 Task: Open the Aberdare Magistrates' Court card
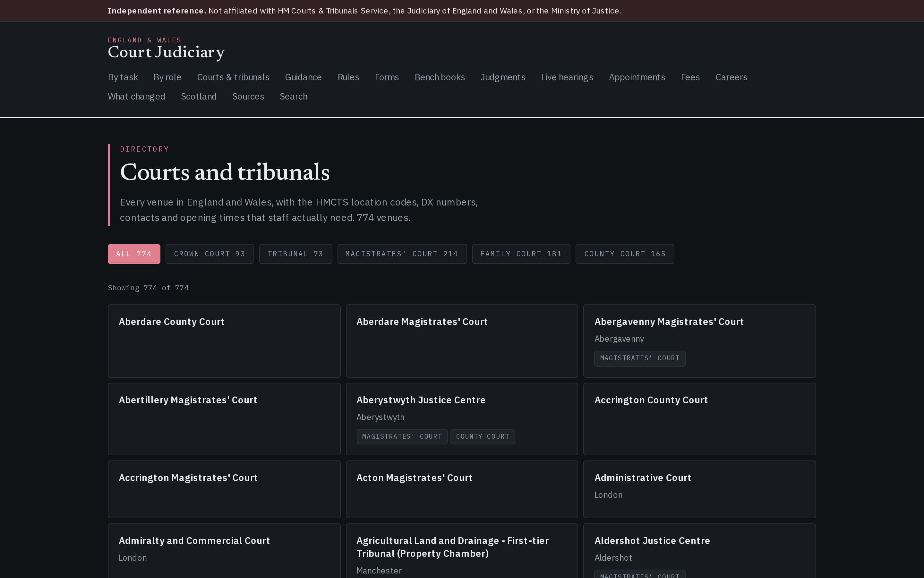(462, 341)
